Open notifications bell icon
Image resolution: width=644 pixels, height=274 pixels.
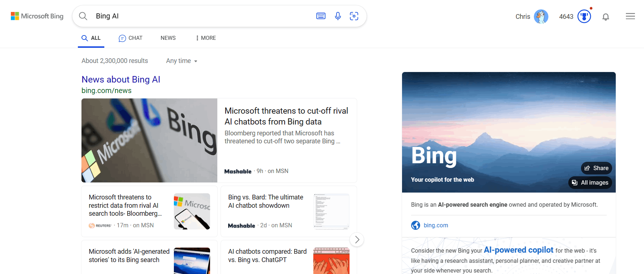tap(606, 17)
